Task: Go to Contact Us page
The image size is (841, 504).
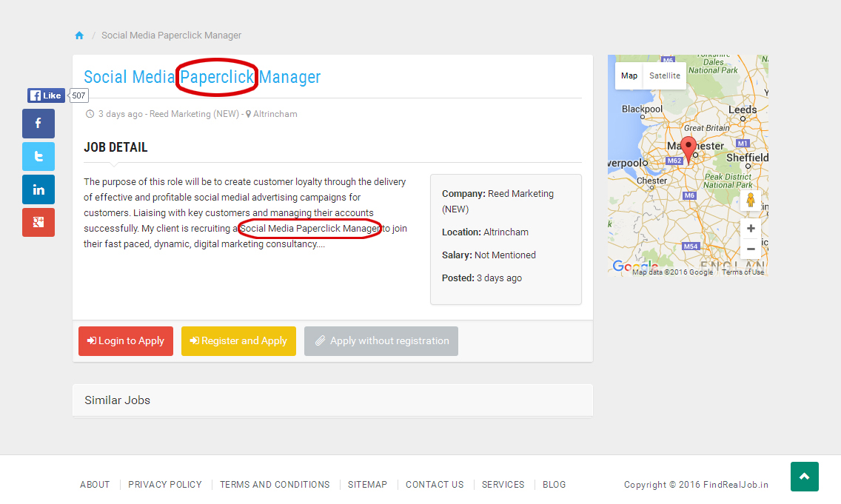Action: point(435,485)
